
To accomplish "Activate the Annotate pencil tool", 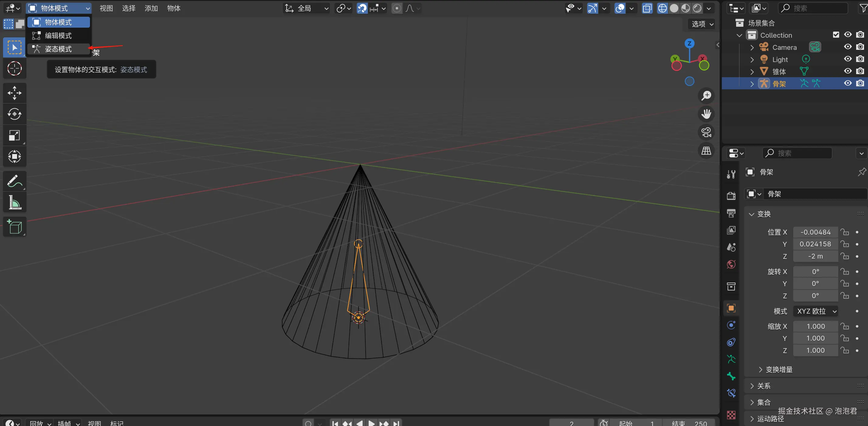I will [x=15, y=181].
